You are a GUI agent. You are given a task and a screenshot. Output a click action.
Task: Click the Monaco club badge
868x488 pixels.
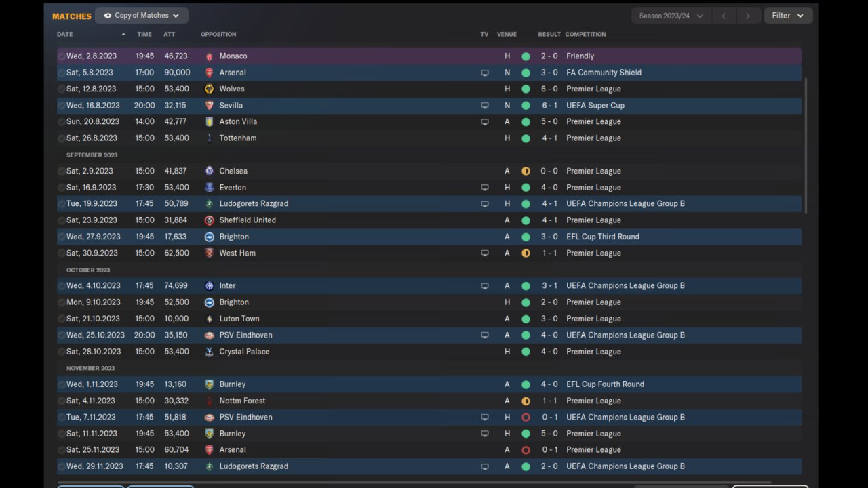(209, 56)
